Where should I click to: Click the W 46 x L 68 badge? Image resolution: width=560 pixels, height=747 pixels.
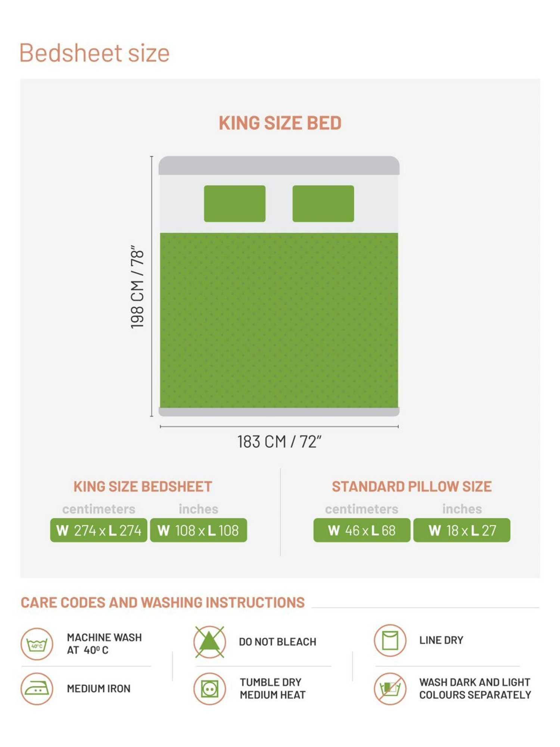click(361, 530)
